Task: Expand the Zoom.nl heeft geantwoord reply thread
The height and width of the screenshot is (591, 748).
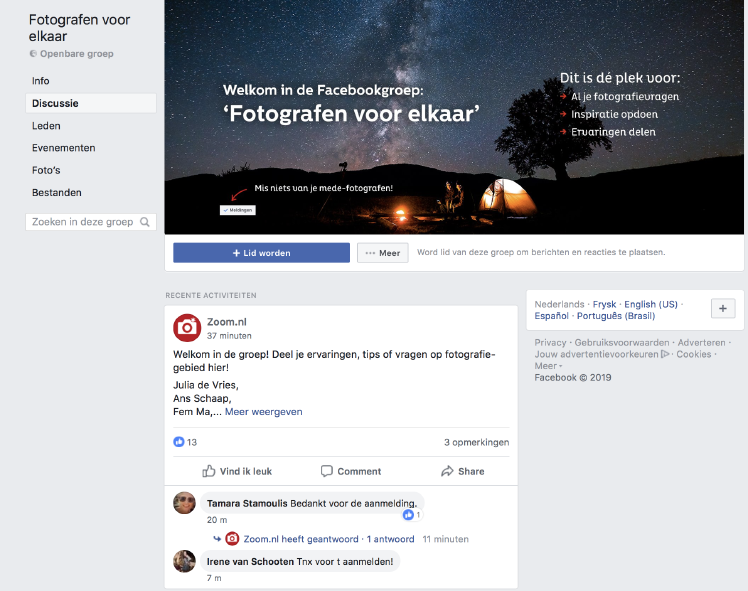Action: [x=329, y=539]
